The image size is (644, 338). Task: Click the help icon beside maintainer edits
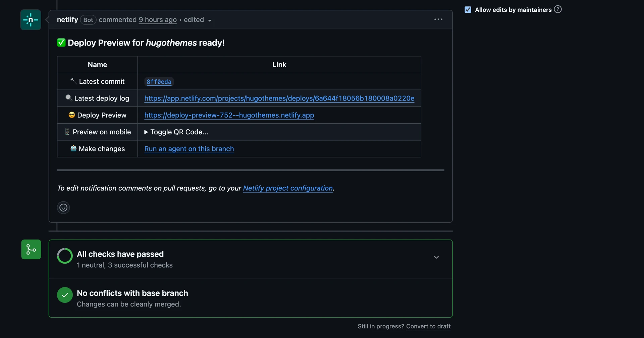557,9
